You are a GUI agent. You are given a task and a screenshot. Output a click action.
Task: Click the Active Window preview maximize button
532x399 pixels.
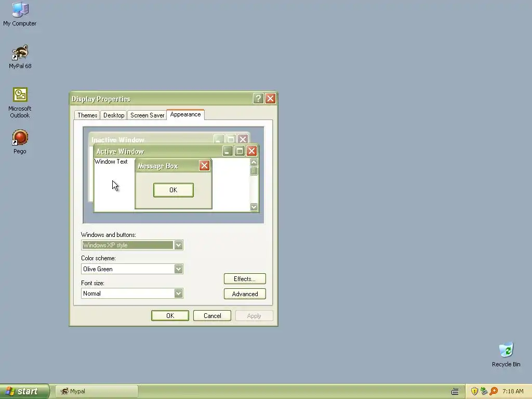coord(240,151)
